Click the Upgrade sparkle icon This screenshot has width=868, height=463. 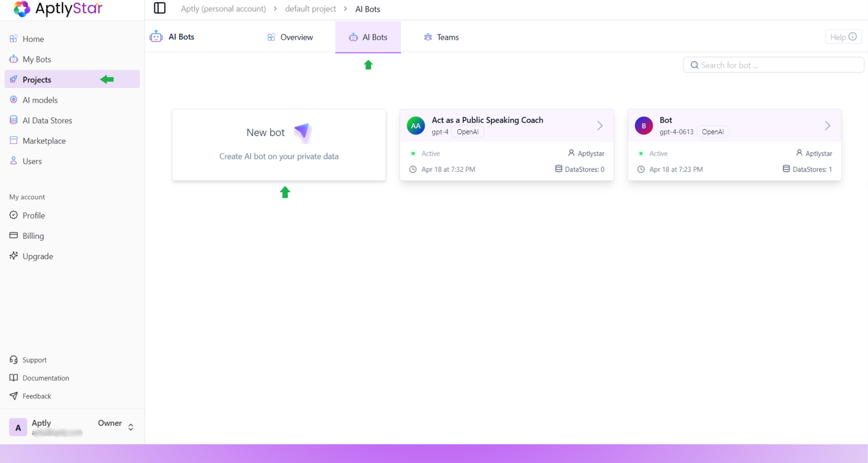click(13, 256)
